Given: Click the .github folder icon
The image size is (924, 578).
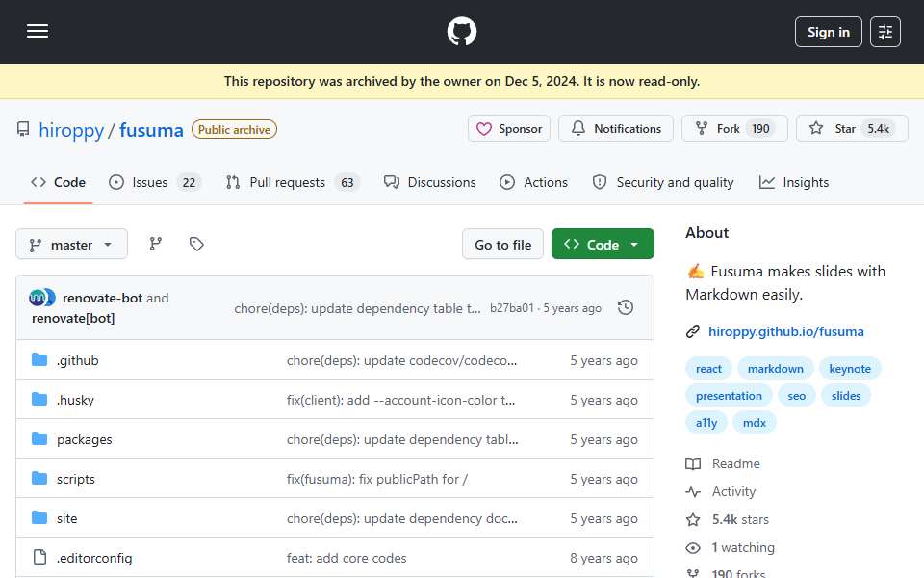Looking at the screenshot, I should pyautogui.click(x=39, y=359).
